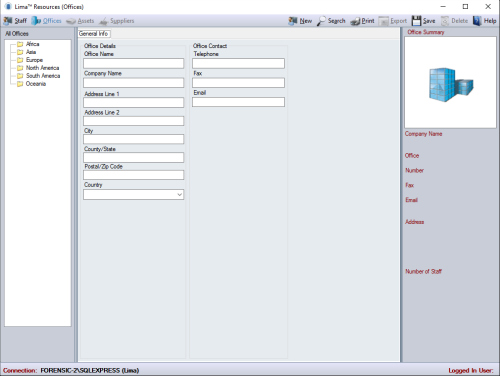
Task: Switch to the Offices section icon
Action: click(x=36, y=21)
